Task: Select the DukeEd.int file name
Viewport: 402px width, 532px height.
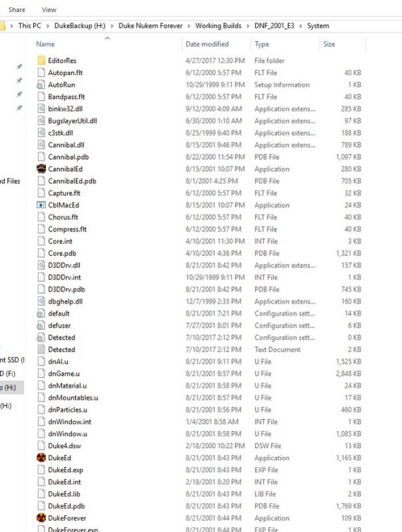Action: 65,481
